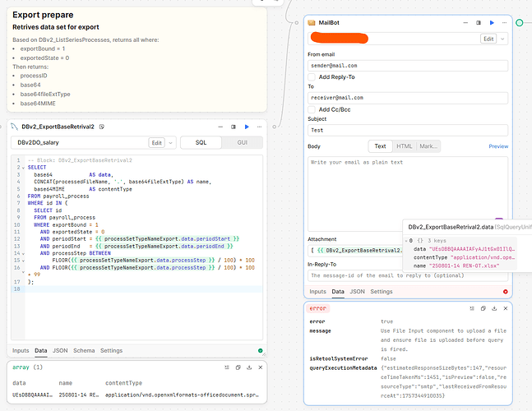The width and height of the screenshot is (532, 411).
Task: Switch to the Schema tab in query block
Action: (x=84, y=351)
